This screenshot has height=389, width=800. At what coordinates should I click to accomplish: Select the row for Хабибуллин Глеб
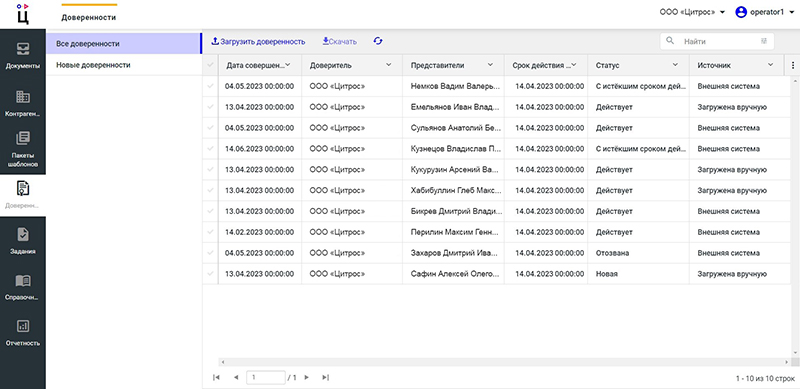tap(210, 190)
